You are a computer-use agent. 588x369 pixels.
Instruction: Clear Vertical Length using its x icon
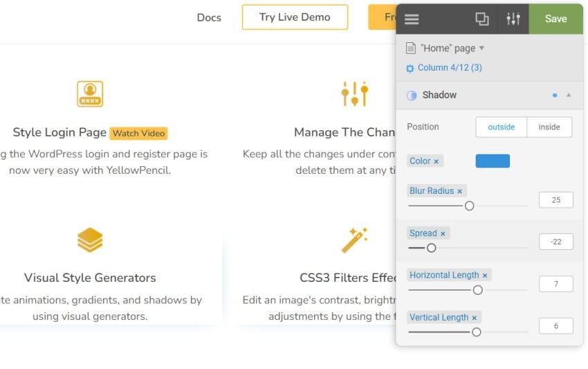tap(475, 318)
